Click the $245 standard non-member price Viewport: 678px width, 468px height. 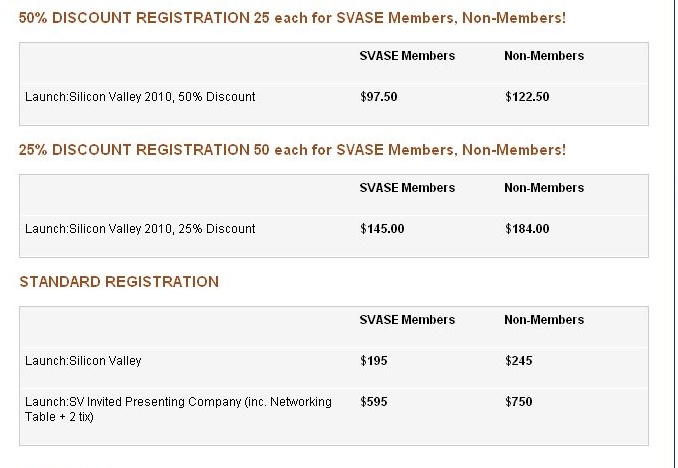coord(519,361)
